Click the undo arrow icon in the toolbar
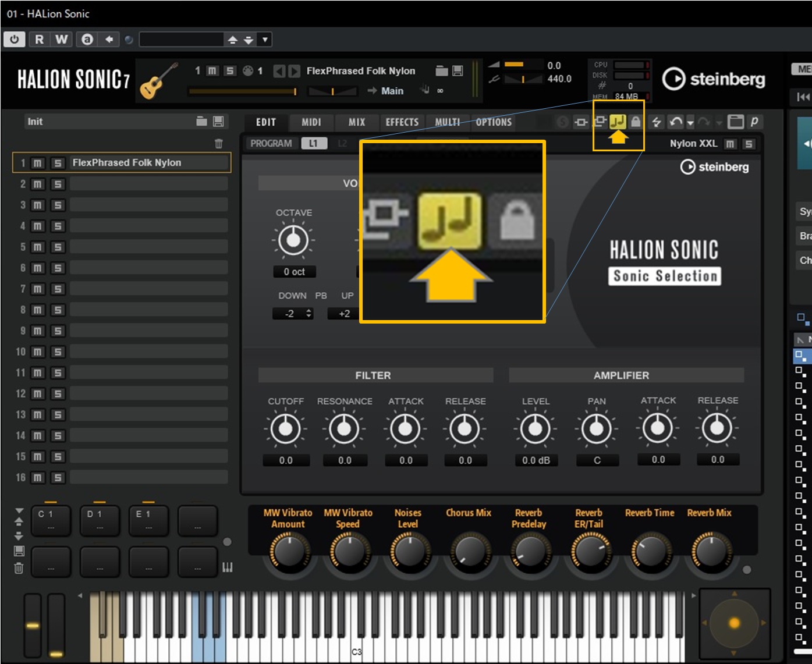The width and height of the screenshot is (812, 664). tap(675, 122)
